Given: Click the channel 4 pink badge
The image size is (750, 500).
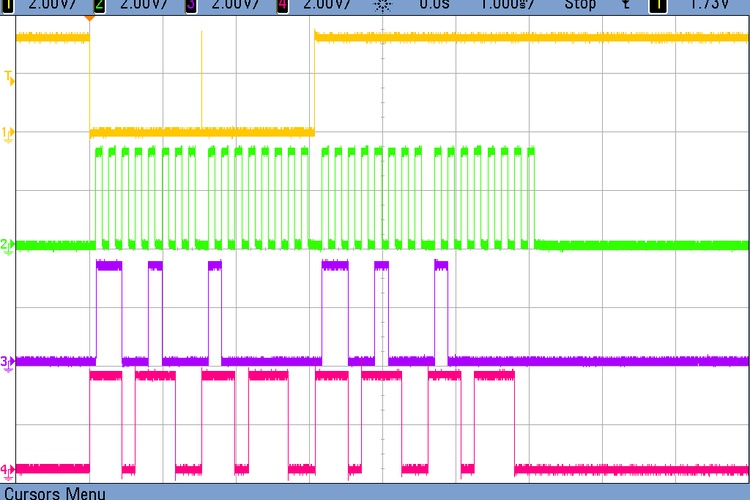Looking at the screenshot, I should tap(282, 5).
